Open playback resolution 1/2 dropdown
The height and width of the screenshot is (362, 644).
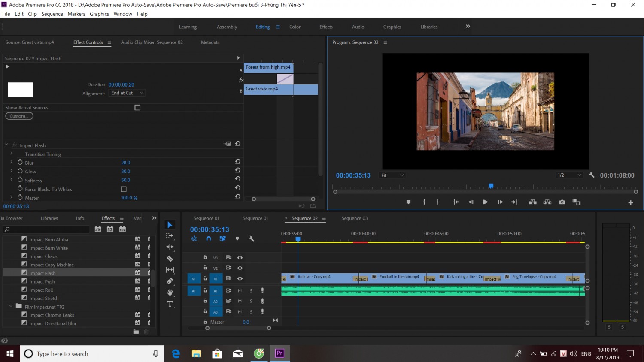coord(569,175)
